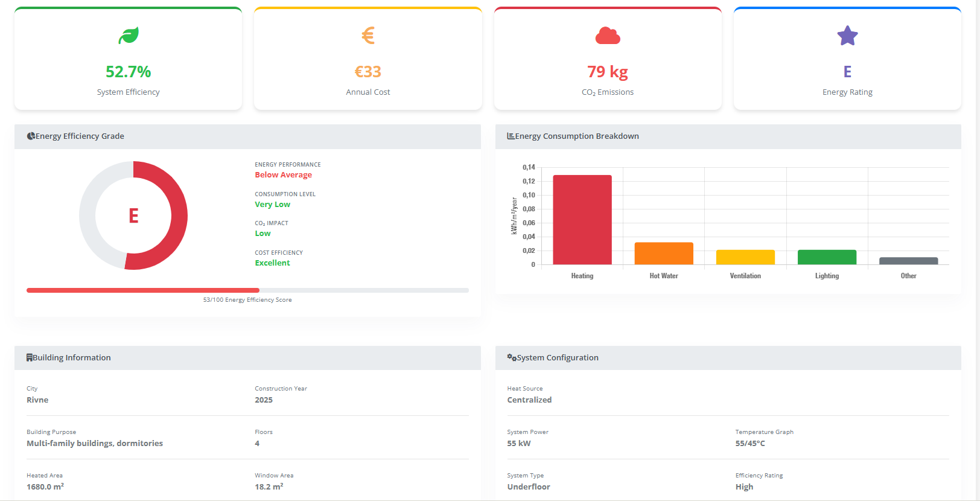Click the pie chart icon beside Energy Efficiency Grade
The width and height of the screenshot is (980, 501).
point(31,136)
